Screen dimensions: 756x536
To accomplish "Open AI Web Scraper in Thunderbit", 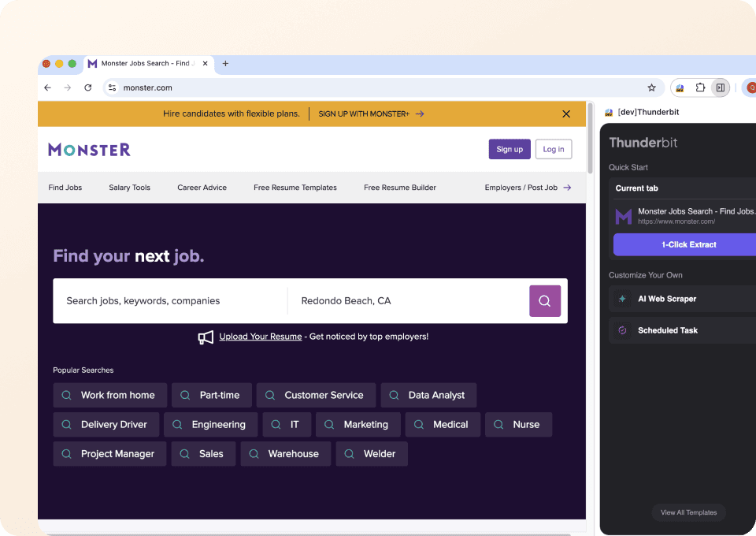I will click(x=666, y=300).
